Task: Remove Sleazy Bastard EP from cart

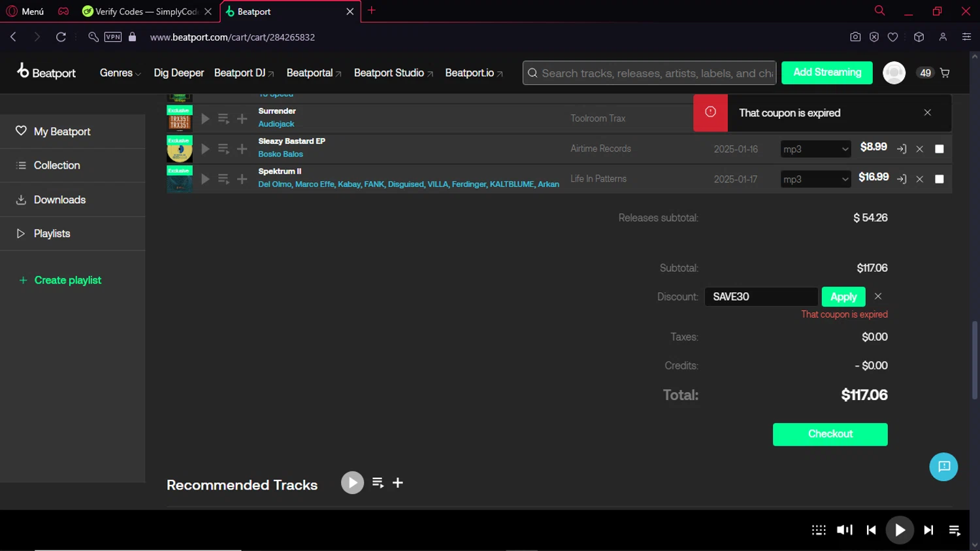Action: point(919,149)
